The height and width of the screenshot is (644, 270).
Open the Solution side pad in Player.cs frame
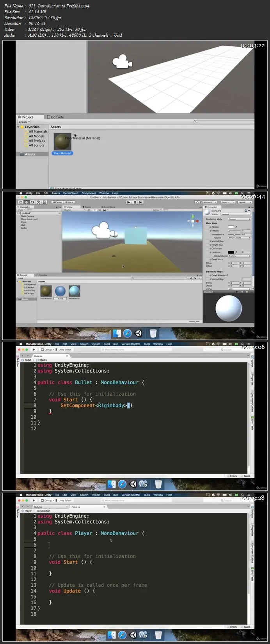17,513
